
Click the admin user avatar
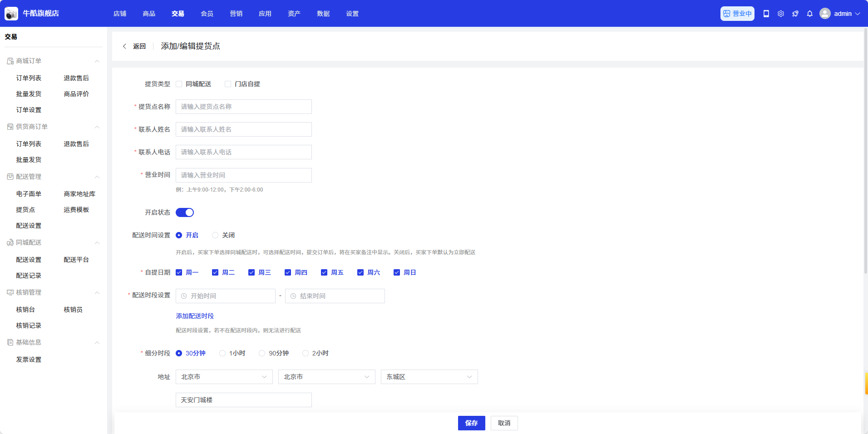(825, 14)
